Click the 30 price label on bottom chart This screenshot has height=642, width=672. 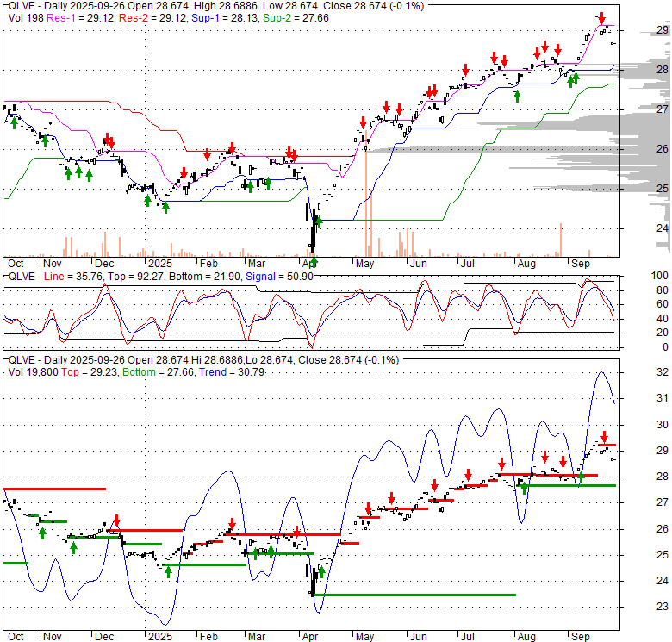click(x=663, y=424)
